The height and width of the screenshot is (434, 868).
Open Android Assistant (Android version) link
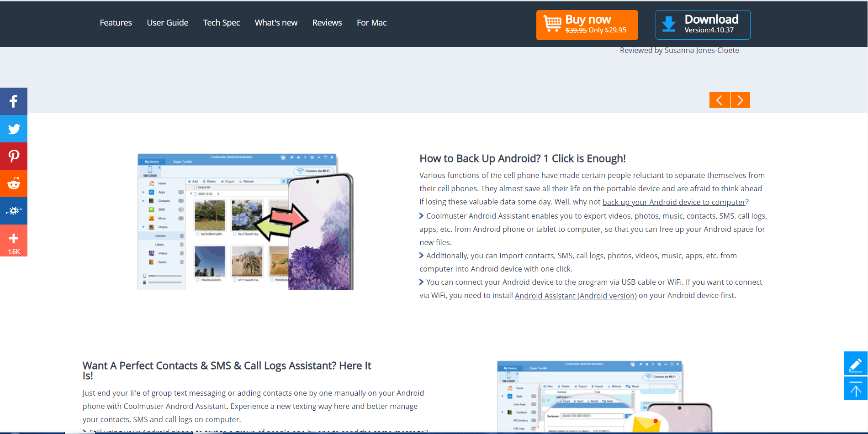coord(576,296)
